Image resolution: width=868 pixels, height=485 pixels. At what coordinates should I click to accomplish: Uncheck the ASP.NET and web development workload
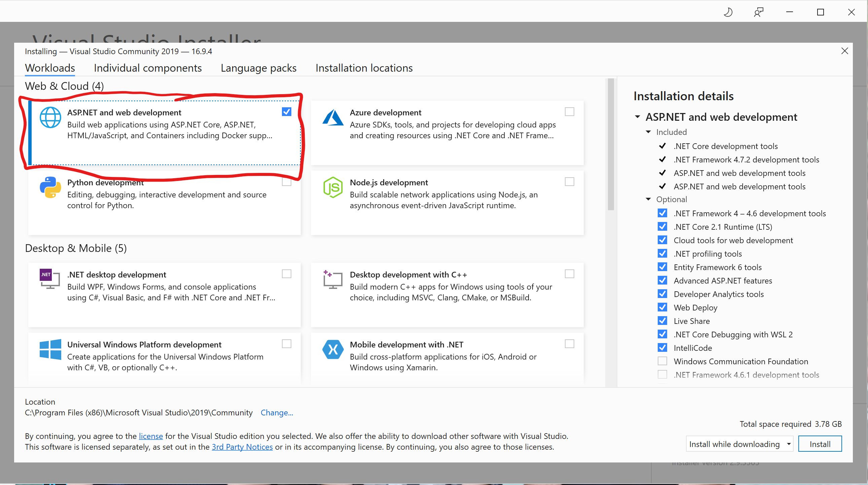click(286, 111)
